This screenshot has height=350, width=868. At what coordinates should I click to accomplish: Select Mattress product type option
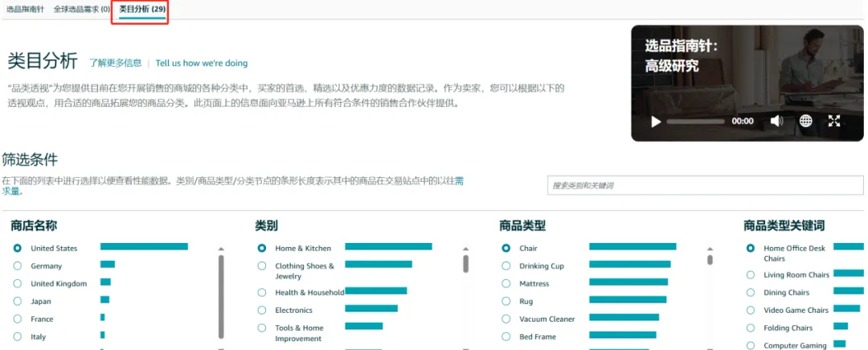(506, 283)
